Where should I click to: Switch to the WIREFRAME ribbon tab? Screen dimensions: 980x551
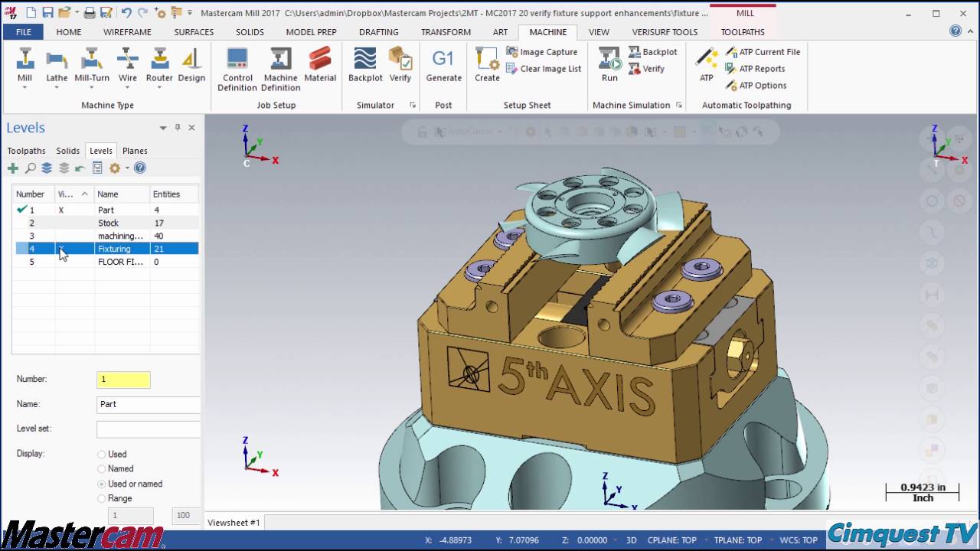(x=127, y=32)
